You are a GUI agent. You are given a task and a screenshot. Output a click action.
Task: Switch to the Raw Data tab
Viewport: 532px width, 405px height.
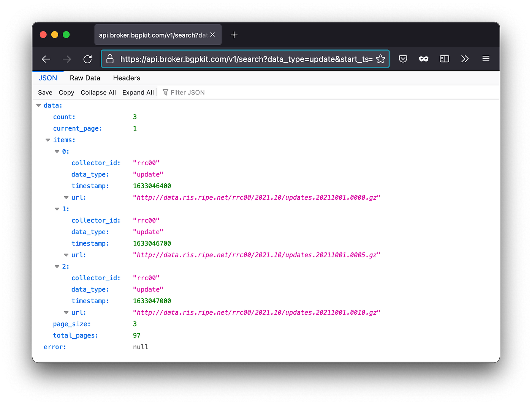coord(85,78)
